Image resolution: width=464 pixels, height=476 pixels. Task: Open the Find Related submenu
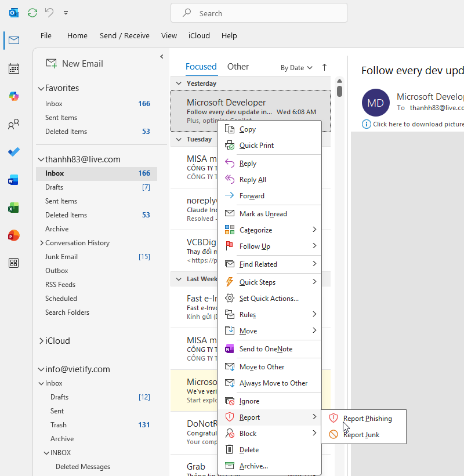click(269, 264)
